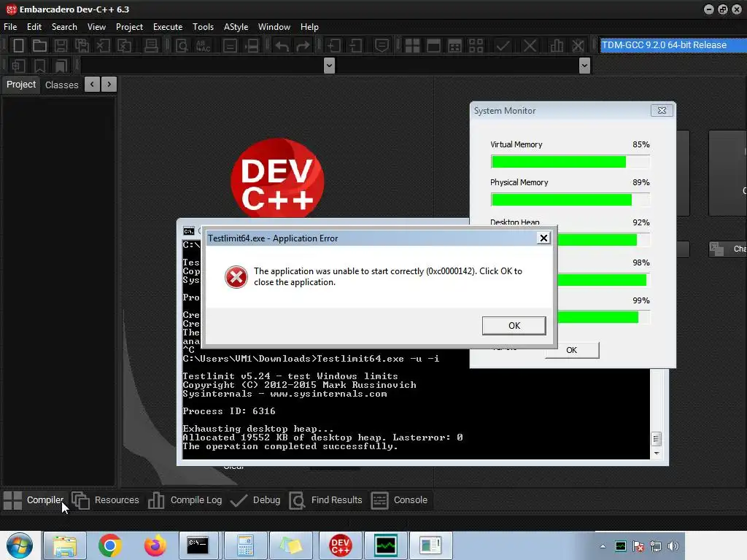Open the Help menu

click(x=309, y=27)
